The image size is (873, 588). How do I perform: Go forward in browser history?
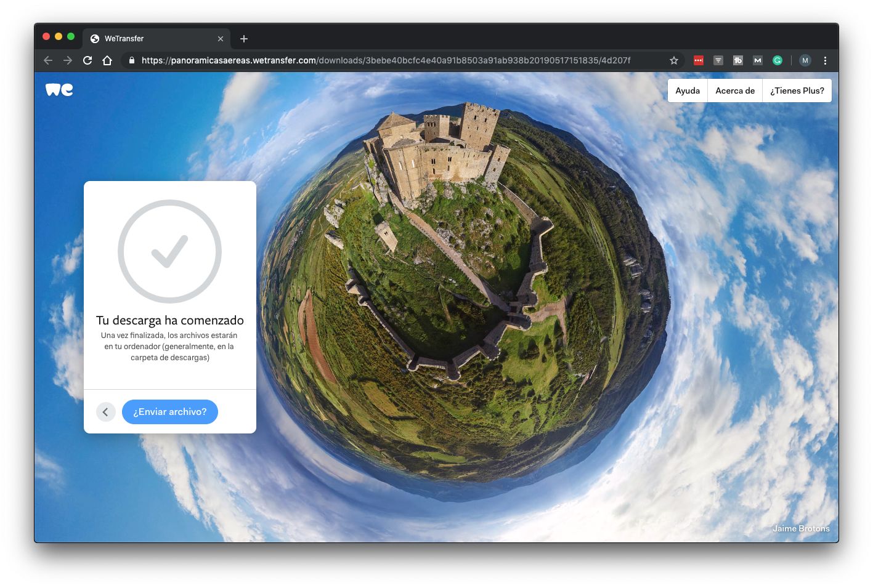click(x=68, y=60)
